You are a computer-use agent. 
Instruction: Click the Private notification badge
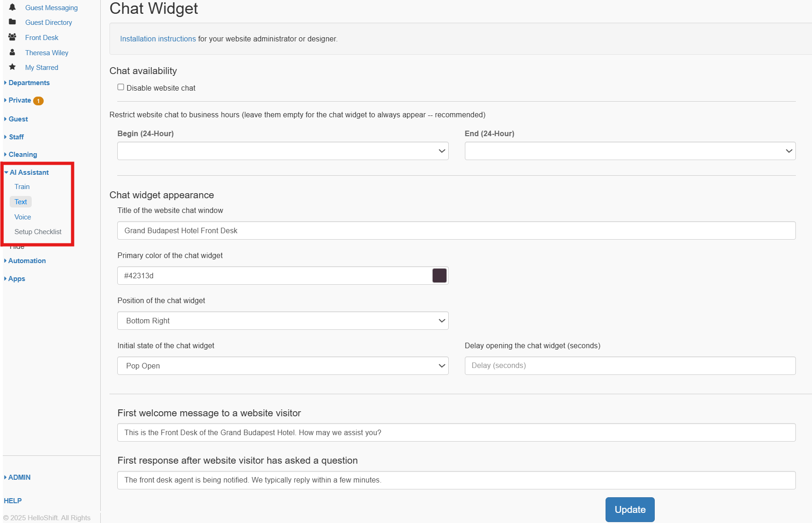coord(39,101)
